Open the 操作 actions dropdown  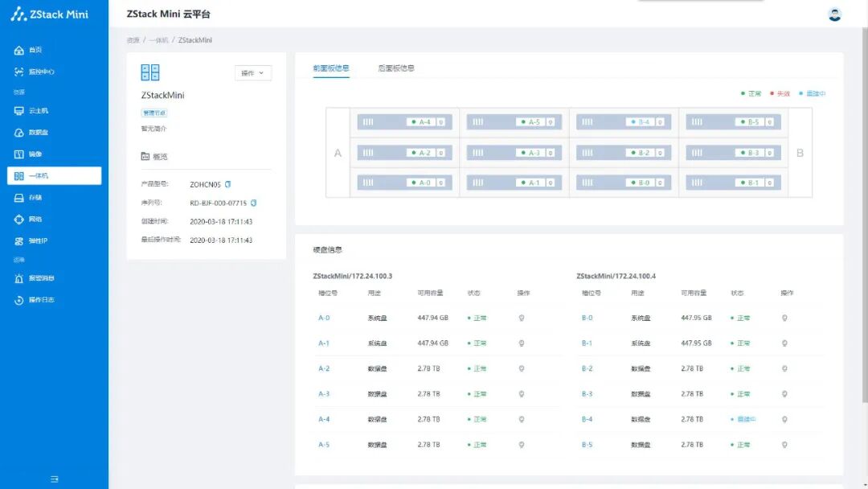(x=253, y=73)
